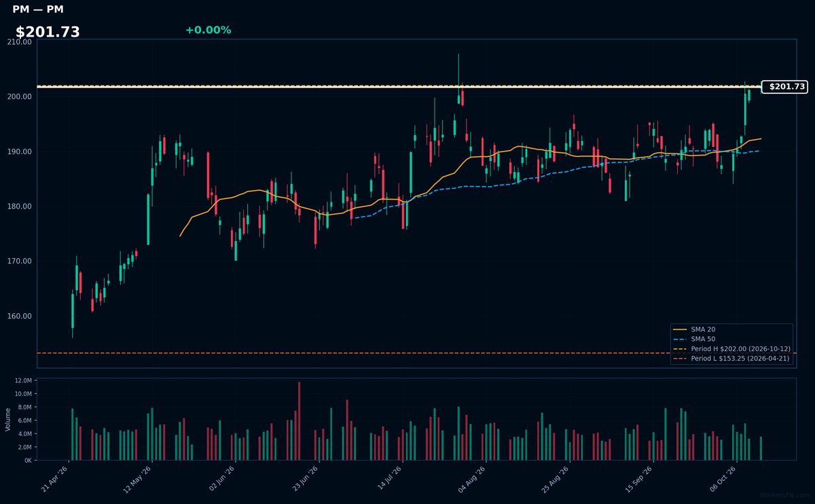Click the 160.00 price axis label
Viewport: 815px width, 504px height.
pyautogui.click(x=20, y=317)
